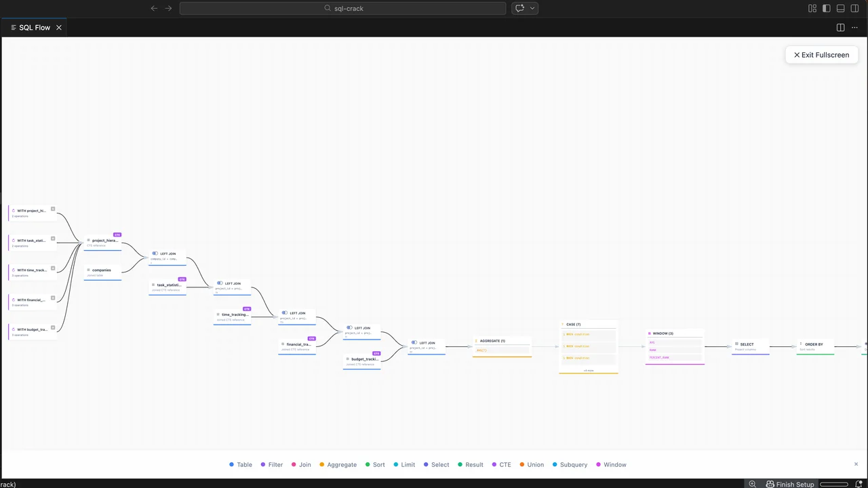
Task: Split the editor to the right
Action: (x=841, y=28)
